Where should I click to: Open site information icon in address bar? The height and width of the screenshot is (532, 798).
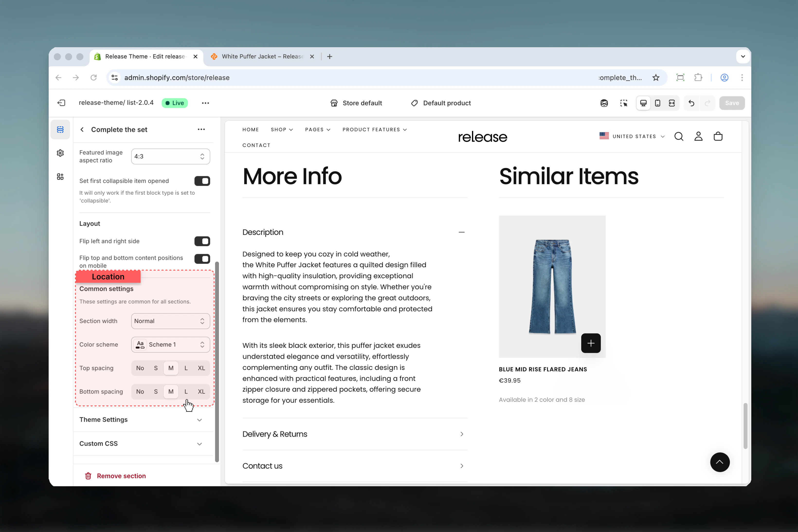pyautogui.click(x=115, y=78)
